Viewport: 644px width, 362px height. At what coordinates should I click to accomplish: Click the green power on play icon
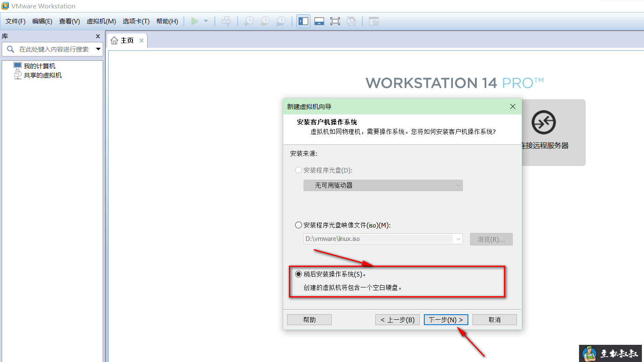tap(195, 21)
